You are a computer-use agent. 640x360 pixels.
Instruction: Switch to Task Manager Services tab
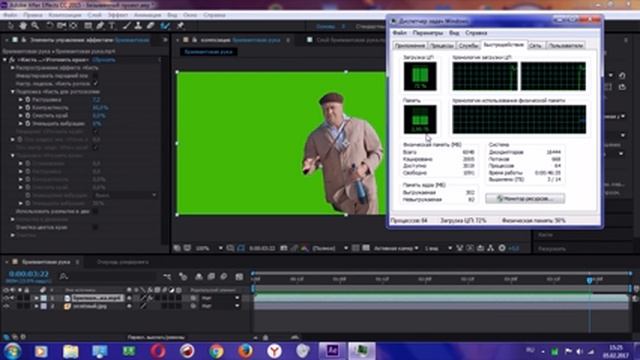[x=468, y=46]
